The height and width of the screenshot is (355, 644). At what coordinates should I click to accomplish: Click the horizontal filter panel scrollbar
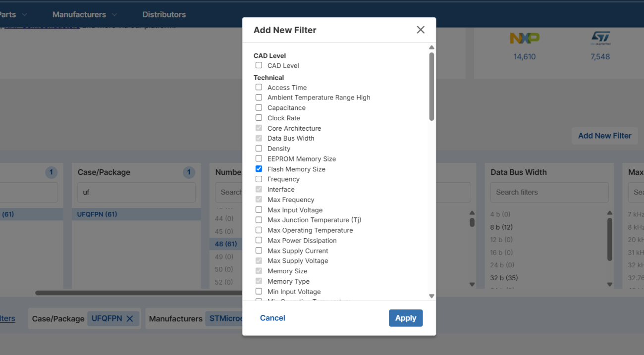pyautogui.click(x=139, y=293)
